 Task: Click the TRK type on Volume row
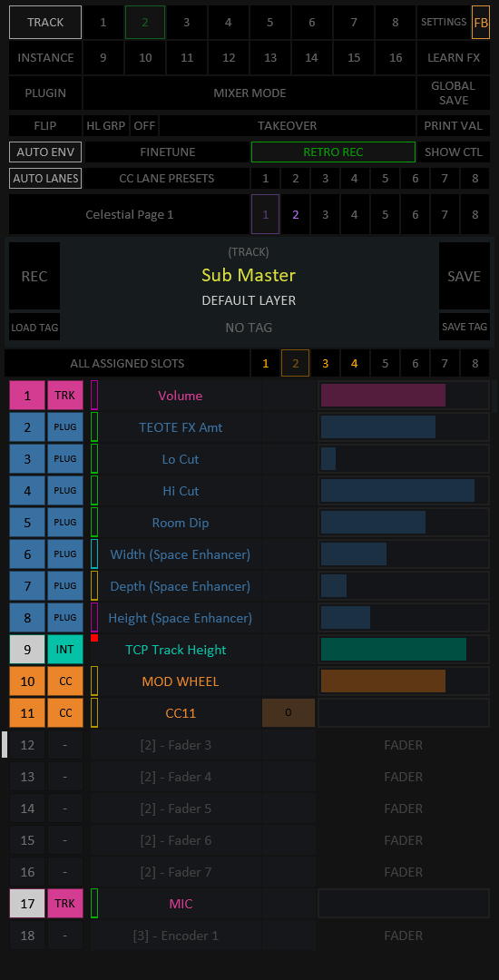point(65,396)
